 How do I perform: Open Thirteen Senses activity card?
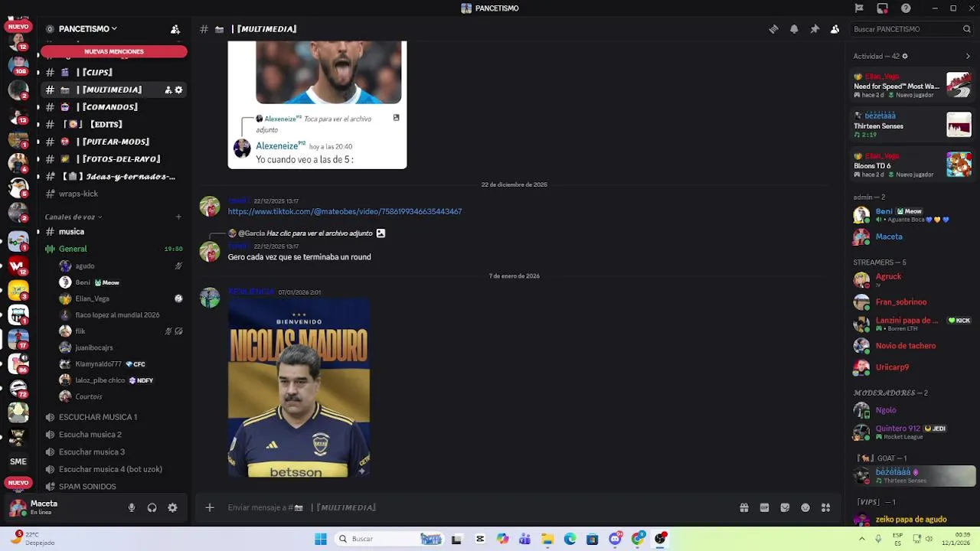(913, 125)
